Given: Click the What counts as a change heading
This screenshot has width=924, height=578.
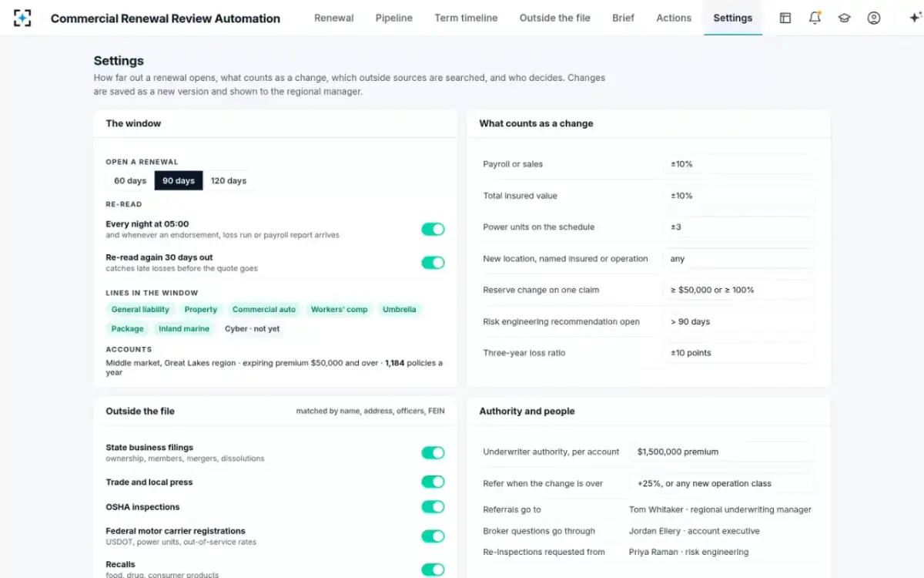Looking at the screenshot, I should [x=536, y=123].
